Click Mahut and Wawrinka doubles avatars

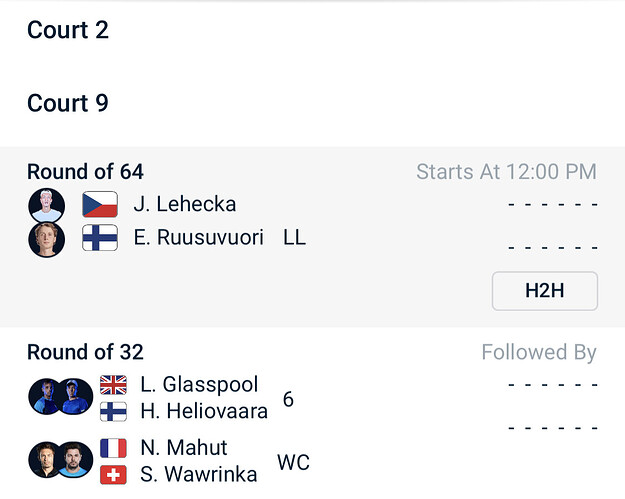(61, 460)
